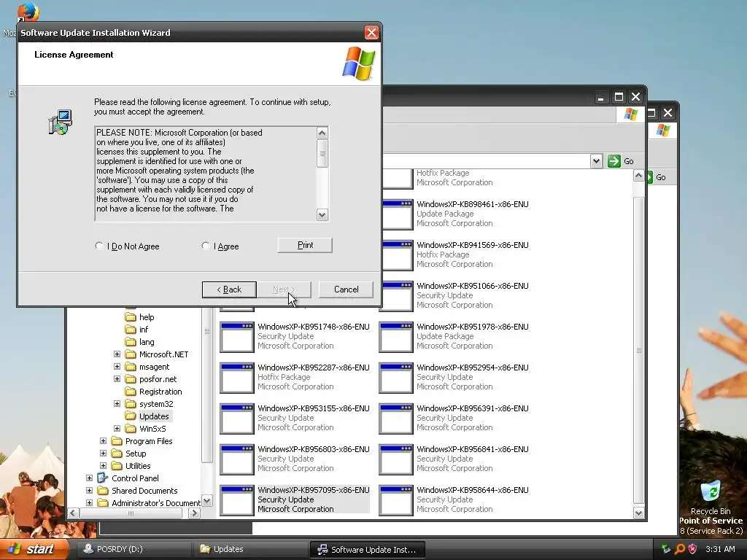
Task: Expand the Shared Documents node
Action: click(x=89, y=490)
